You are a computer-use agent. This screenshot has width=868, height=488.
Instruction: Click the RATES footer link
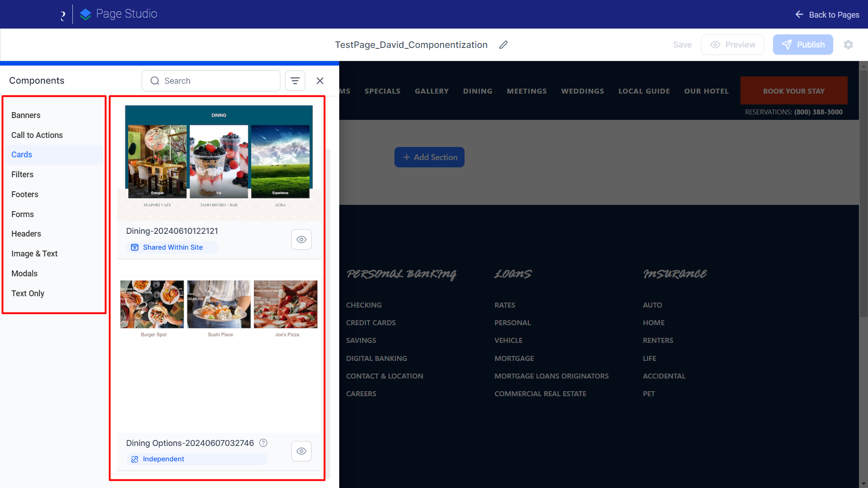505,305
